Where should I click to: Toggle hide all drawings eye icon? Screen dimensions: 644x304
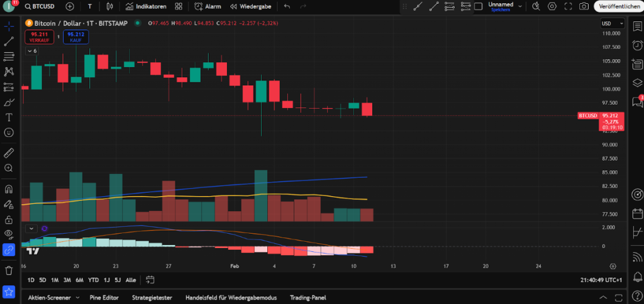click(x=9, y=234)
